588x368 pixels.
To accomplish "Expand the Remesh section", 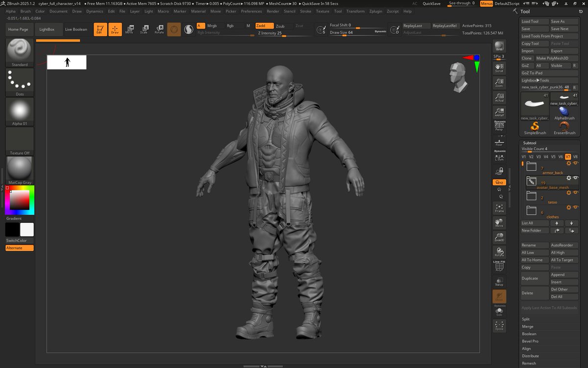I will [x=529, y=363].
